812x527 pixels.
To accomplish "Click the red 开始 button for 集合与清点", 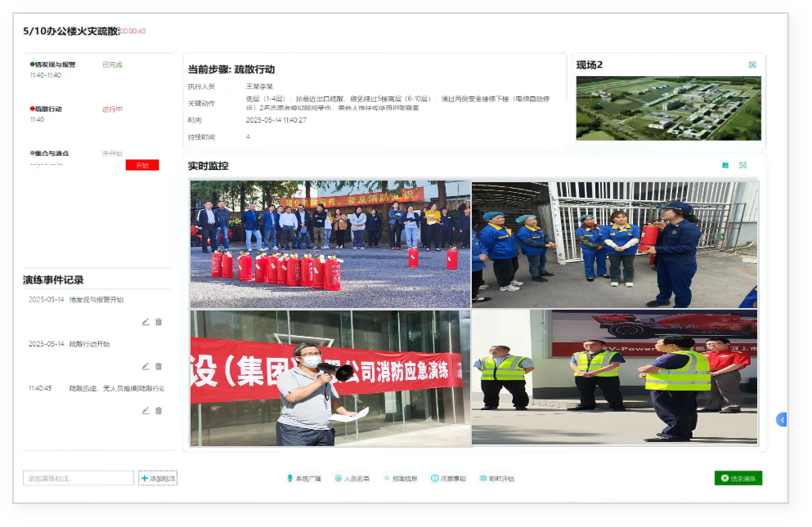I will point(142,165).
